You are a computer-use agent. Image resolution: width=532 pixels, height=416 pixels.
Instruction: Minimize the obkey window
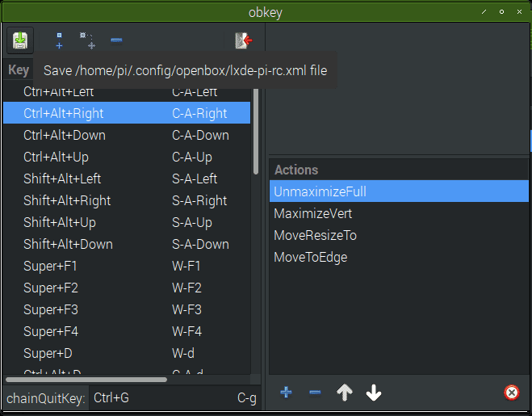(484, 12)
